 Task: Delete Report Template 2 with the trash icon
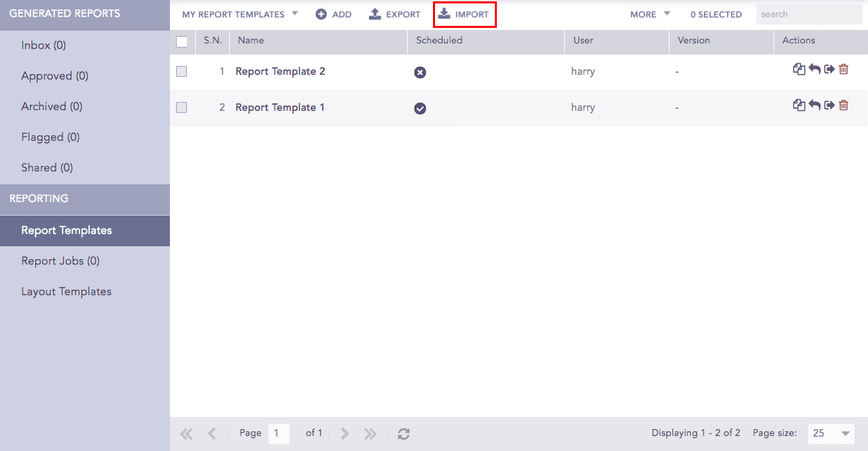844,69
